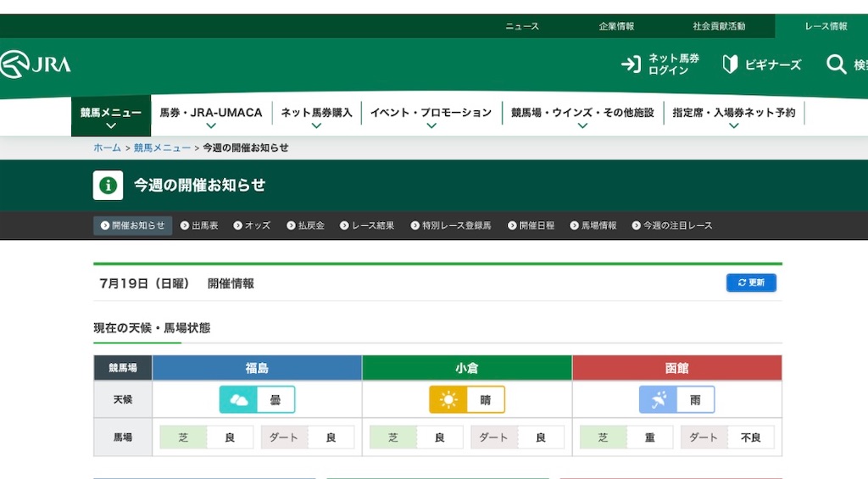Viewport: 868px width, 479px height.
Task: Click the cloudy weather icon for 福島
Action: pos(238,400)
